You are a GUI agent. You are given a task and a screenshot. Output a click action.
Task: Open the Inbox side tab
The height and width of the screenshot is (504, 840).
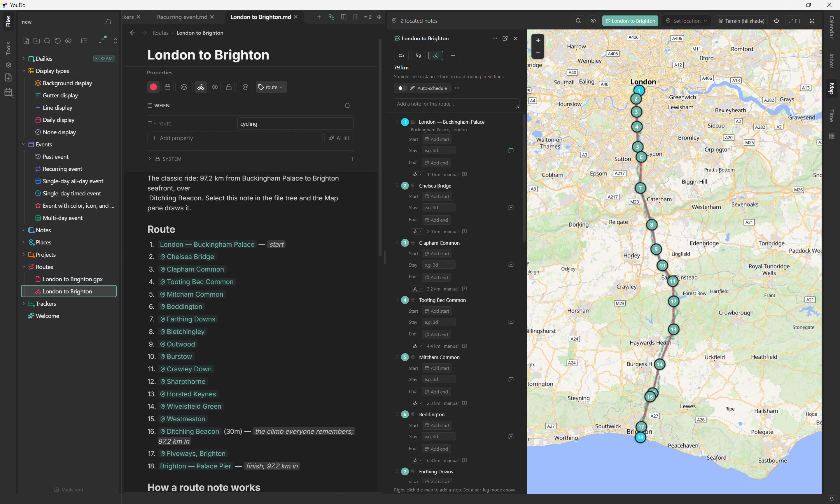[832, 60]
